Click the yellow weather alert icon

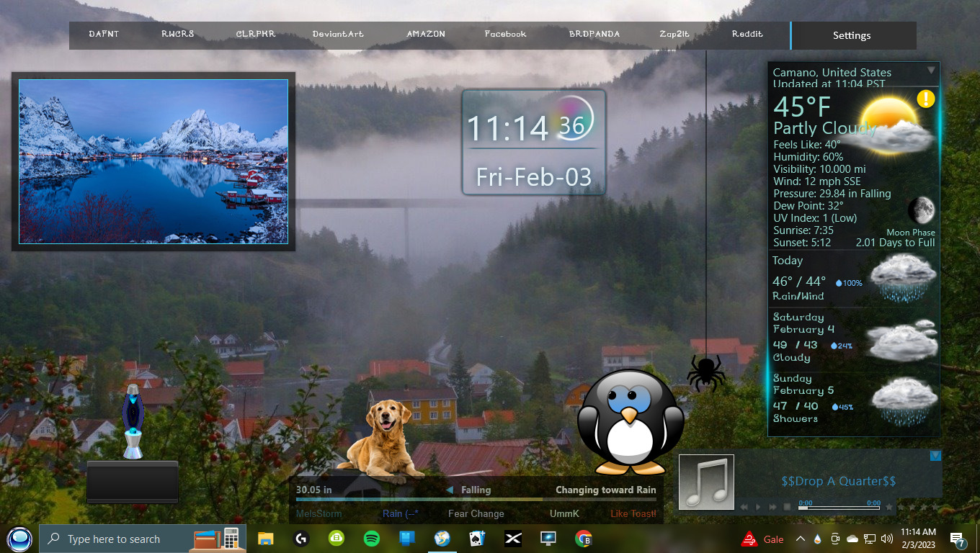tap(925, 99)
